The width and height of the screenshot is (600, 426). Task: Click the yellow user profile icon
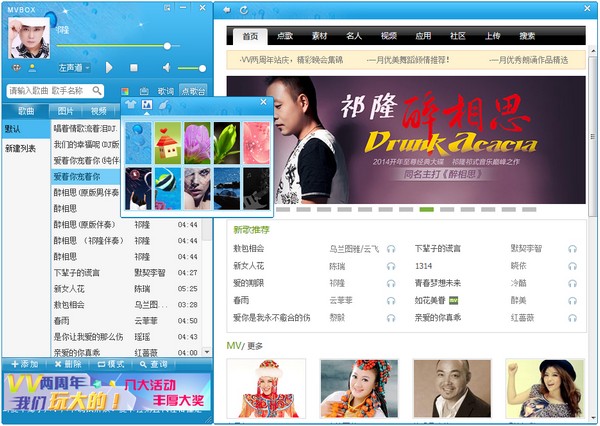click(x=33, y=68)
